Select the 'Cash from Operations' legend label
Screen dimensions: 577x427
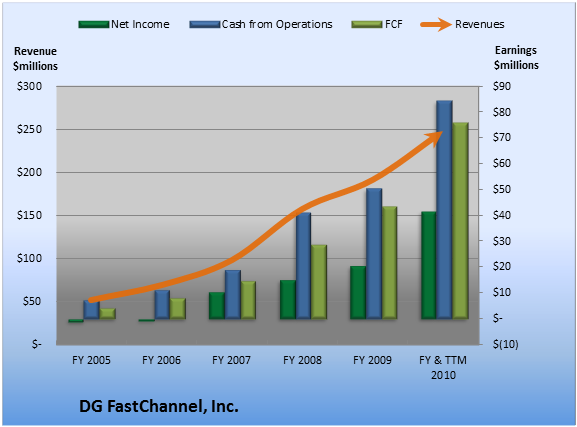[x=277, y=24]
